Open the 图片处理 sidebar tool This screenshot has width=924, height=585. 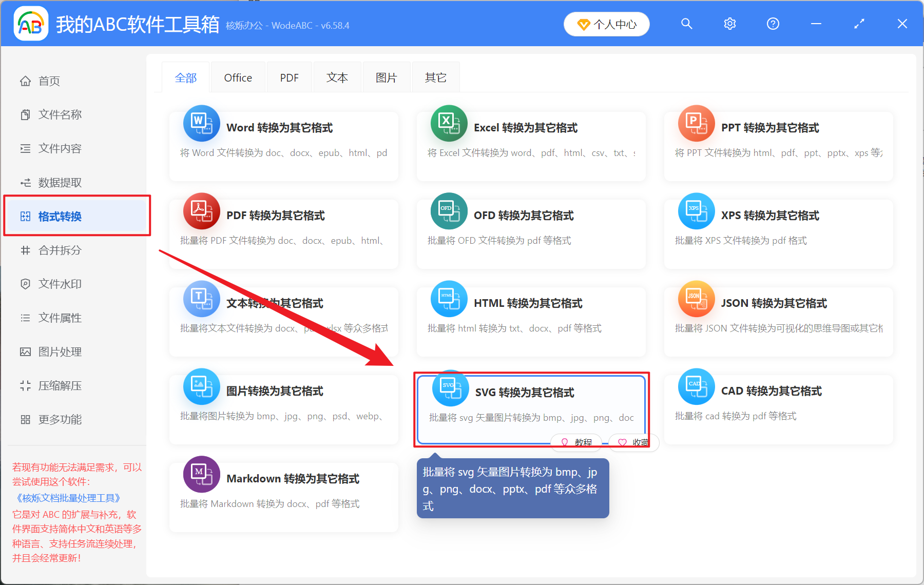59,352
